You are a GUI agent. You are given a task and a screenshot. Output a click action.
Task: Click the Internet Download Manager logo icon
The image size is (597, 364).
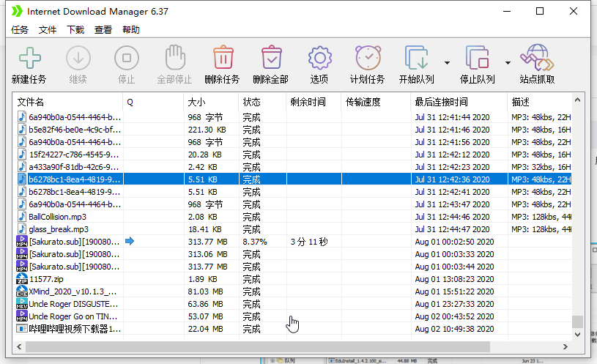click(17, 11)
